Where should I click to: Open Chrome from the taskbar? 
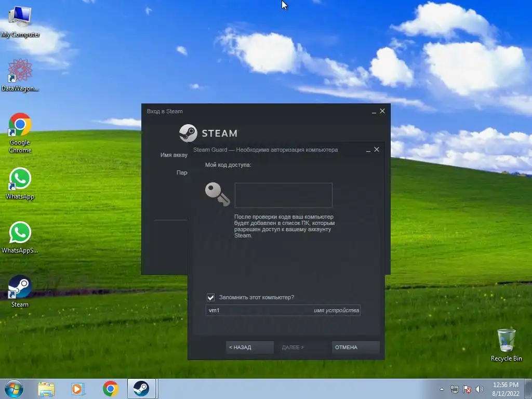click(x=110, y=389)
